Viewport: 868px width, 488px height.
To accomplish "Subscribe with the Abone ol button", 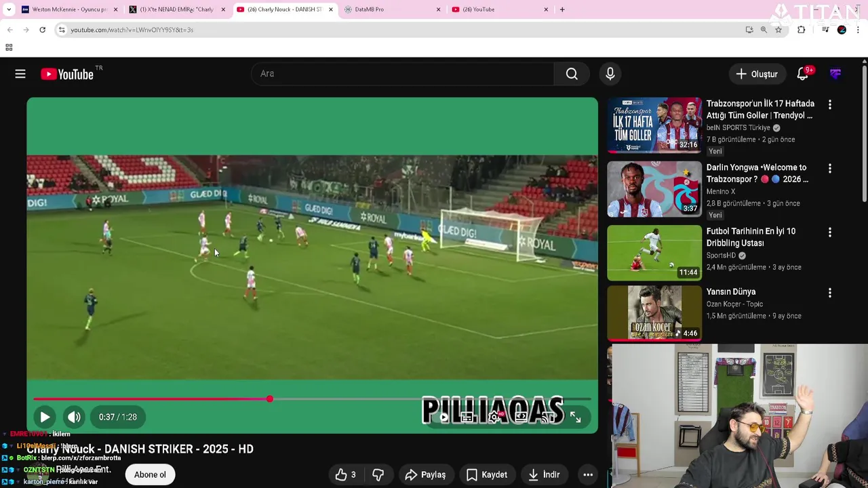I will (150, 474).
